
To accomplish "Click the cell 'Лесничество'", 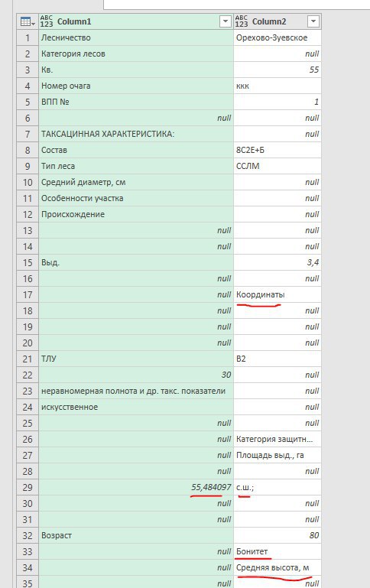I will [x=136, y=38].
